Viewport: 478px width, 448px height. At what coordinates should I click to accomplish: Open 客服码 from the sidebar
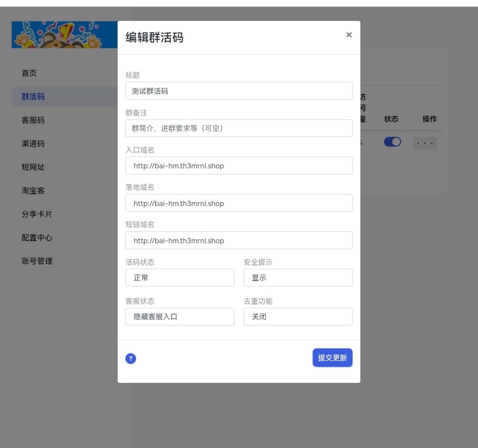click(x=33, y=120)
